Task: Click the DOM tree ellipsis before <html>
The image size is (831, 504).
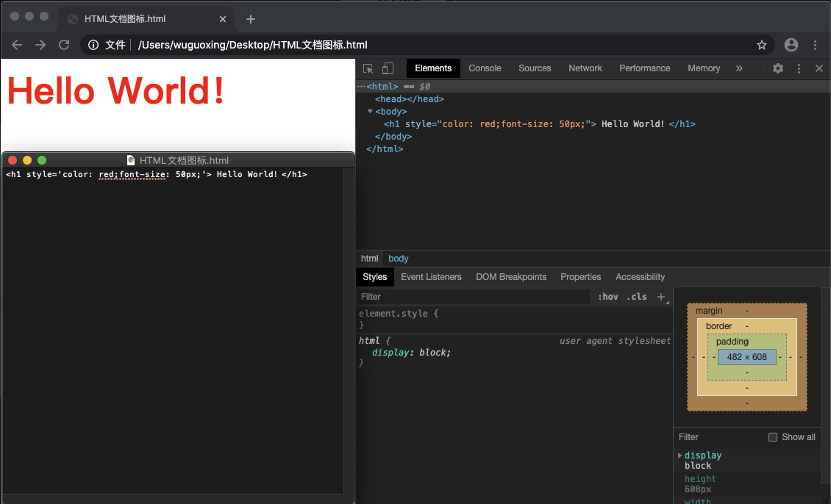Action: point(361,86)
